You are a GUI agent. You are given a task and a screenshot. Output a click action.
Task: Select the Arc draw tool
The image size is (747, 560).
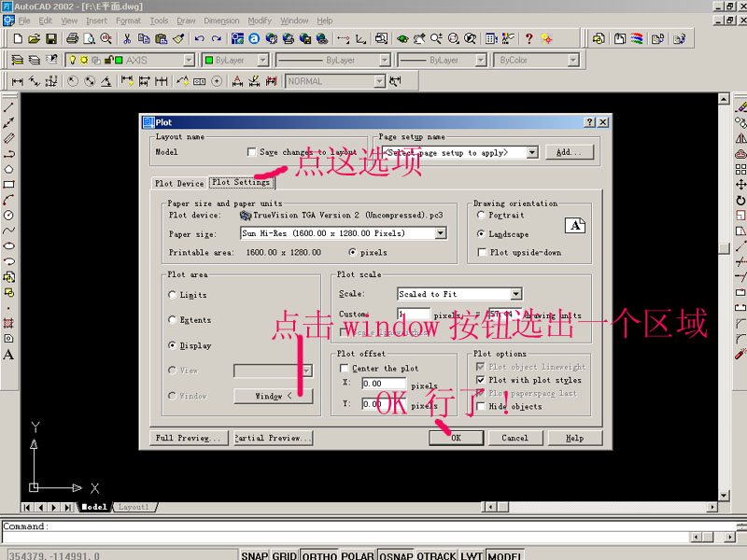click(x=8, y=200)
